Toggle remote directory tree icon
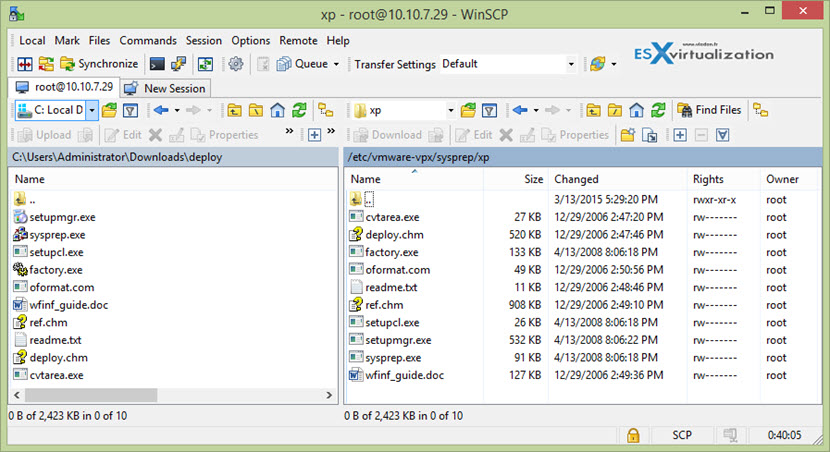This screenshot has width=830, height=452. 761,110
